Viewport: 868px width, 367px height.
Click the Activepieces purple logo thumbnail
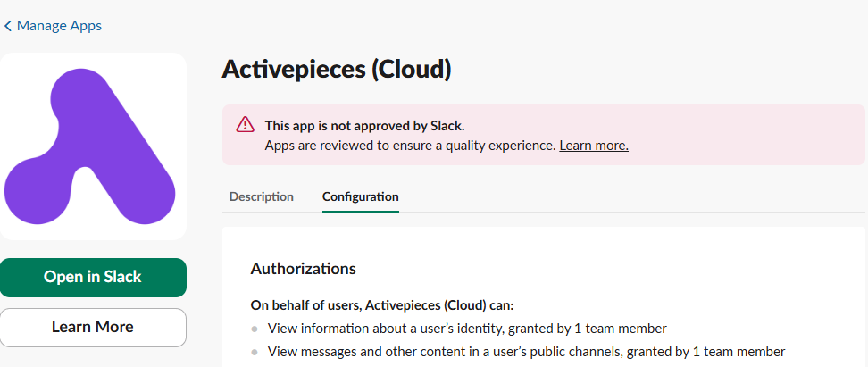(x=93, y=146)
